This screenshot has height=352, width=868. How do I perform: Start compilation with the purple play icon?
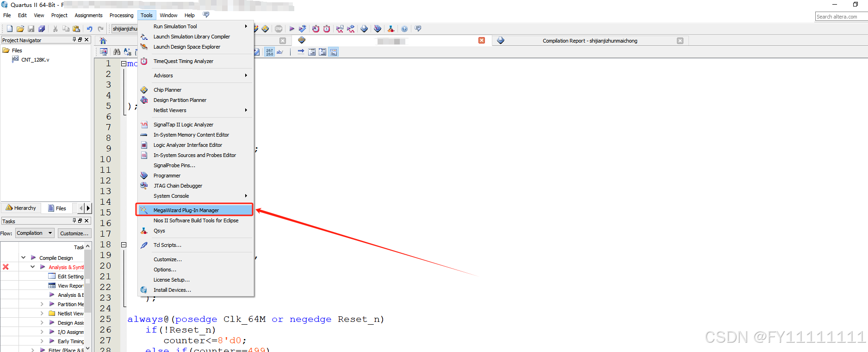coord(291,29)
